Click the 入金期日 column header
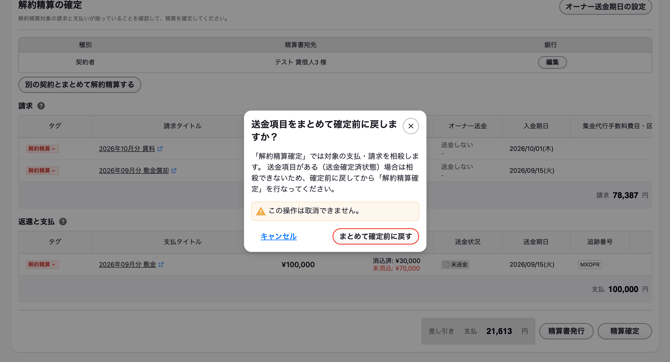This screenshot has width=670, height=362. [x=536, y=126]
